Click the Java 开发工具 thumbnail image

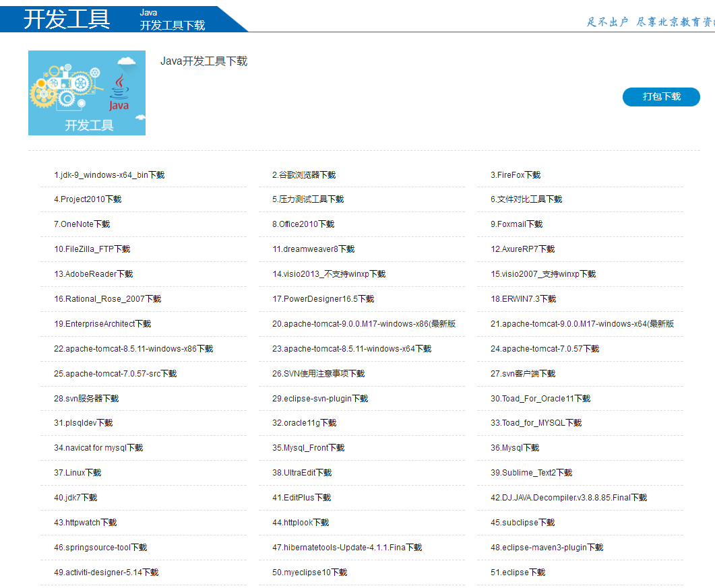87,93
